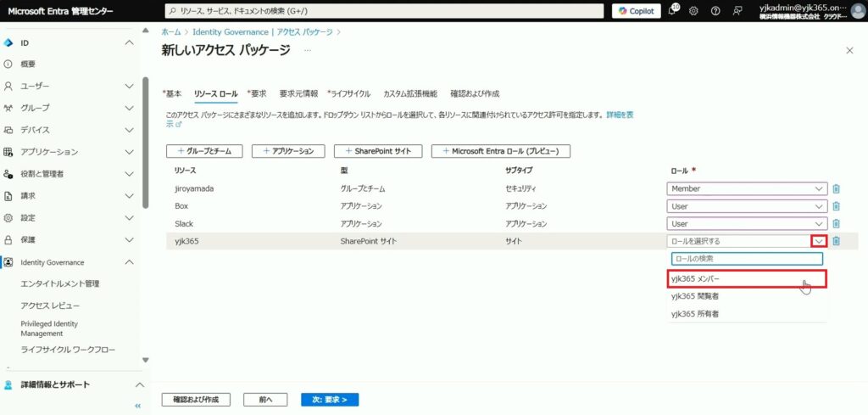Toggle the yjk365 role dropdown arrow

(820, 241)
